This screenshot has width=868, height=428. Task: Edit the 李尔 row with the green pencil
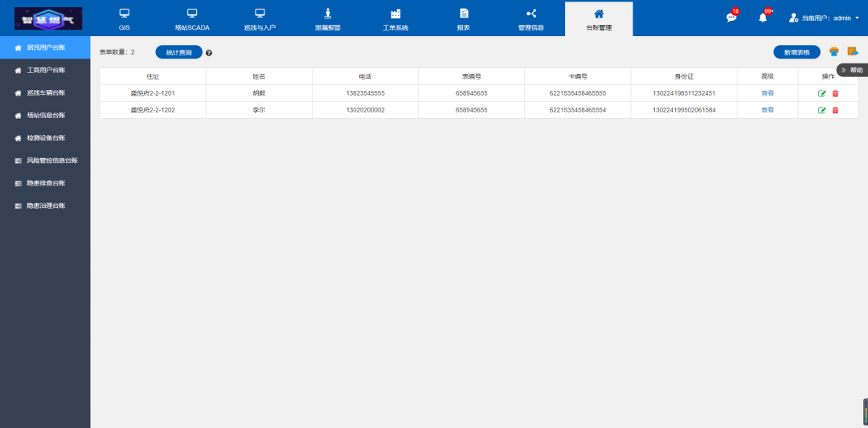click(x=822, y=110)
